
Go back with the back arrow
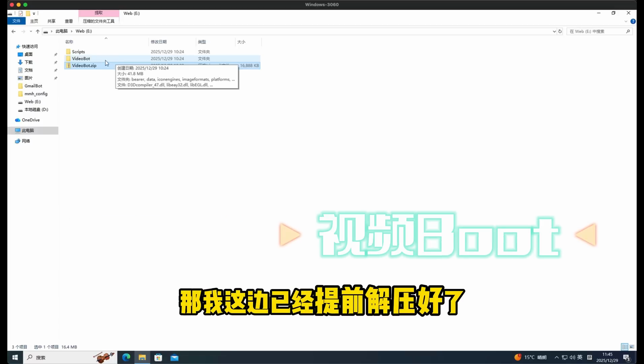[13, 31]
